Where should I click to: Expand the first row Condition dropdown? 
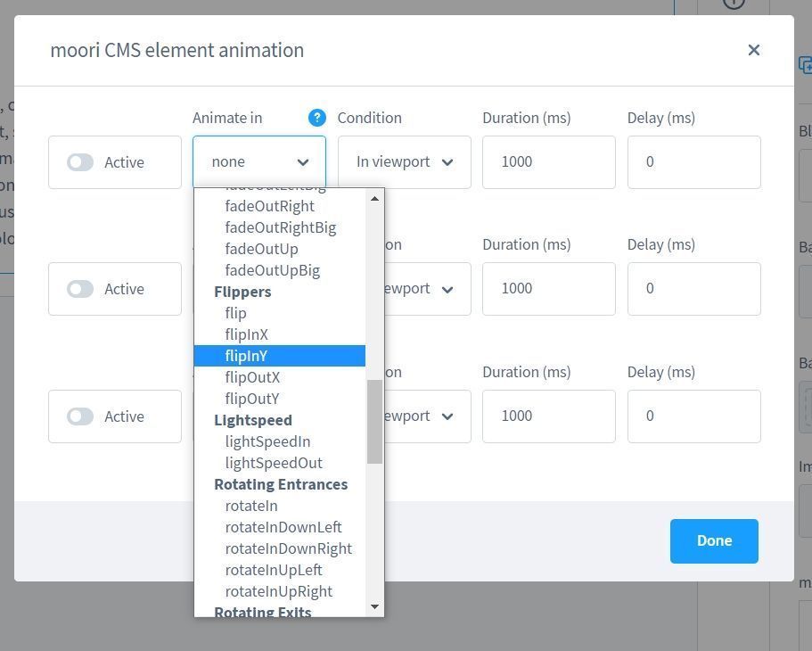click(404, 162)
